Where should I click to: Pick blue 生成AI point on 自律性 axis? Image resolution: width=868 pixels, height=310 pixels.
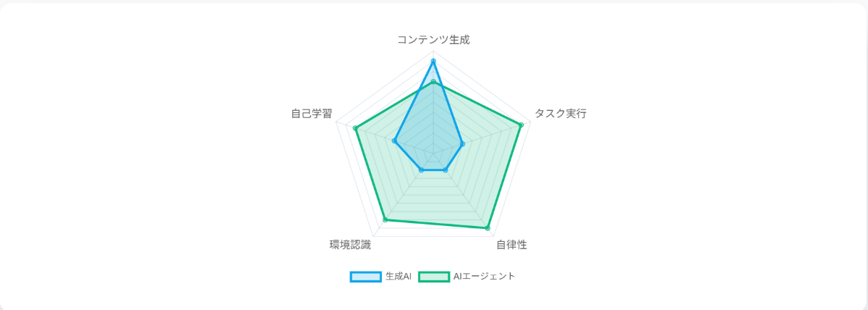pos(445,170)
